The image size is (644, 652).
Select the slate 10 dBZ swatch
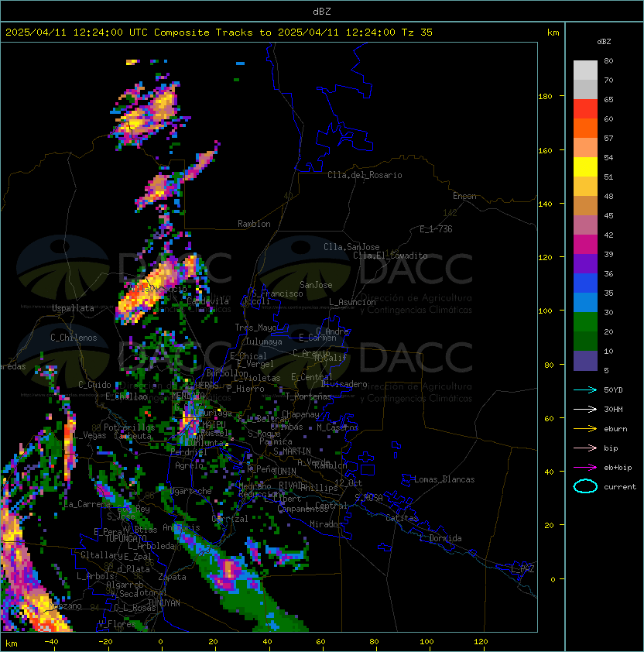pyautogui.click(x=585, y=360)
